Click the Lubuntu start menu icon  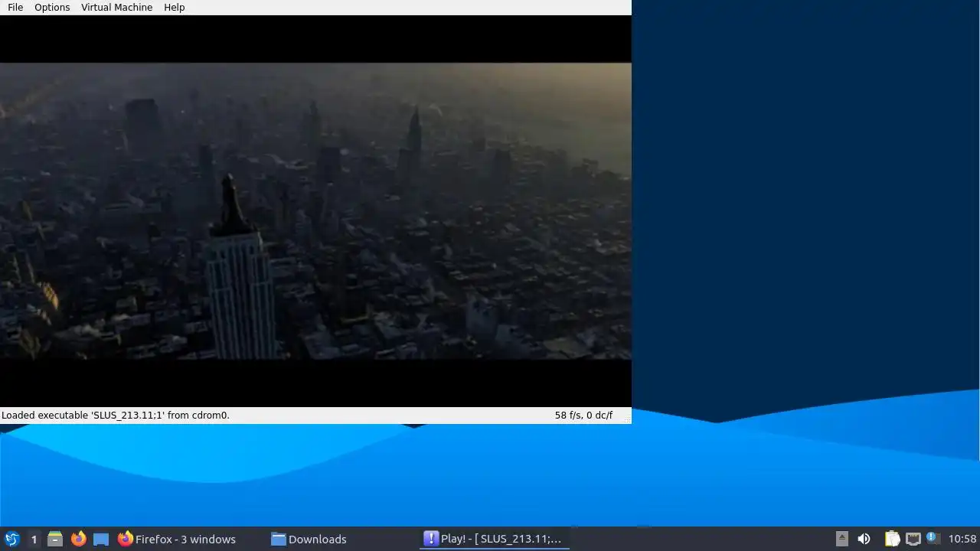click(12, 539)
